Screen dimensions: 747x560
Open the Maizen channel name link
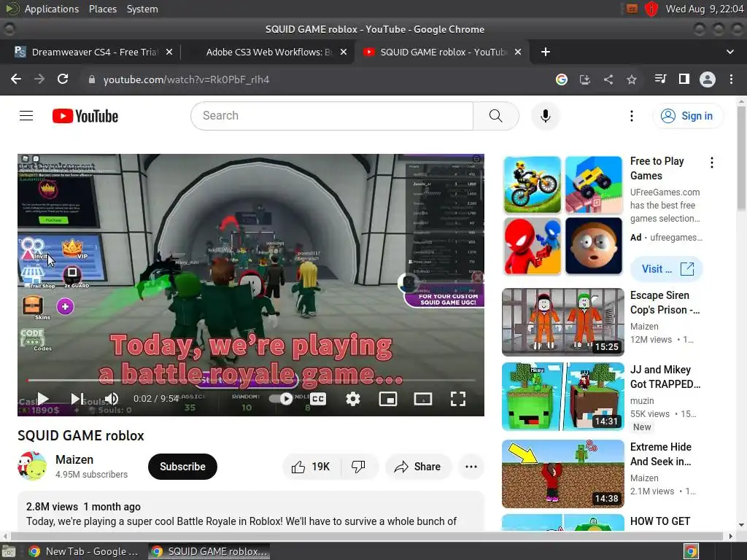pos(74,459)
